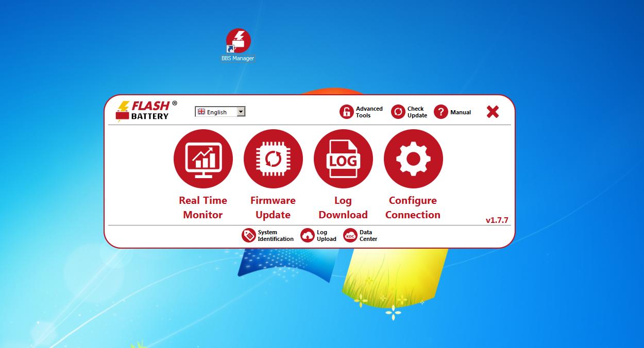Viewport: 644px width, 348px height.
Task: Click the System Identification tag icon
Action: pos(249,235)
